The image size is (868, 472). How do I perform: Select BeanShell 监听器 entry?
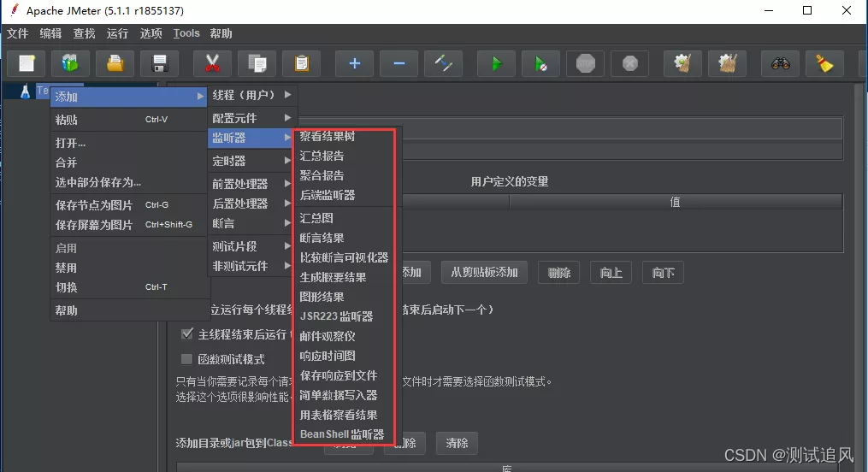coord(344,434)
